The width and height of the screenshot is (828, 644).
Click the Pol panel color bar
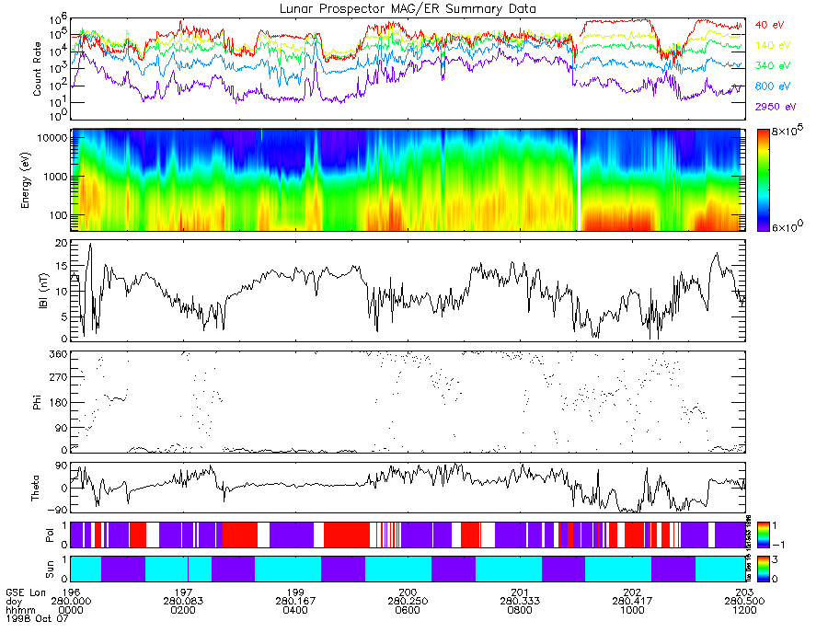pyautogui.click(x=764, y=535)
